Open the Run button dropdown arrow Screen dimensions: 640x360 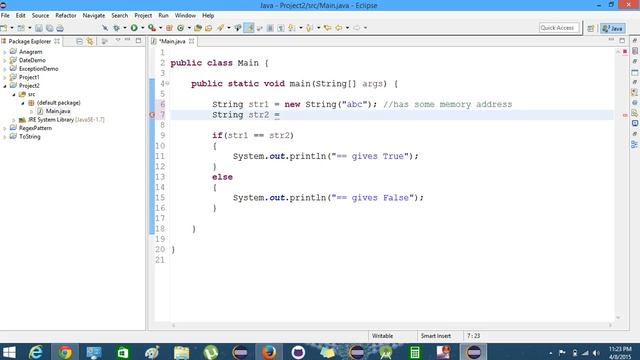tap(142, 28)
